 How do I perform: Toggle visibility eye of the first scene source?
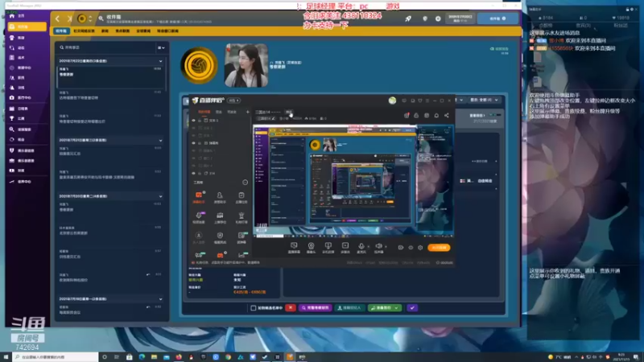tap(194, 121)
